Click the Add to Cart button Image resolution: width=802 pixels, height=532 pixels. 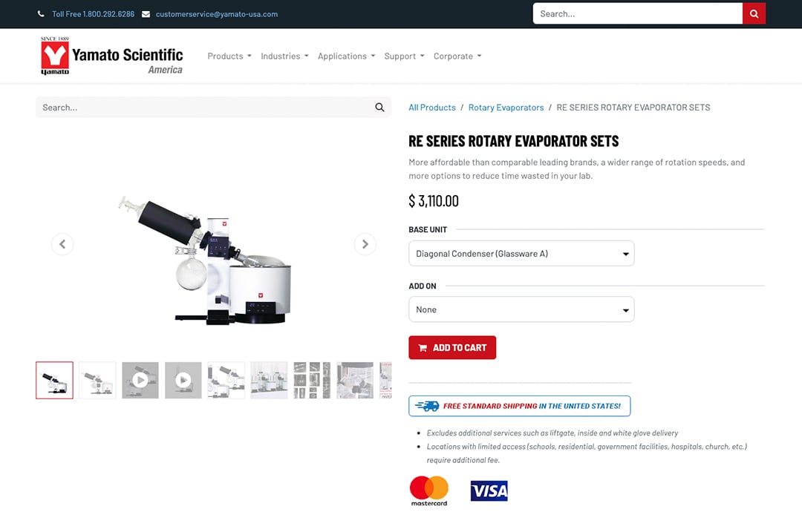[x=452, y=347]
